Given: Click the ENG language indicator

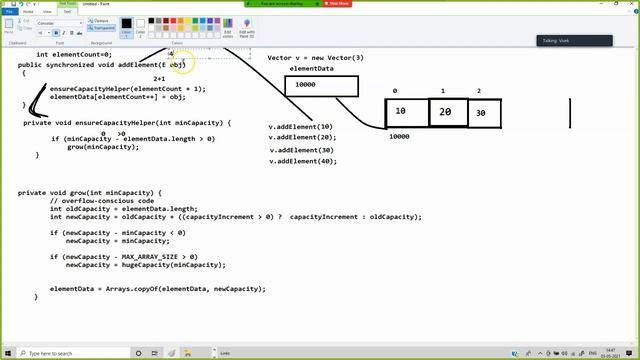Looking at the screenshot, I should pos(593,353).
